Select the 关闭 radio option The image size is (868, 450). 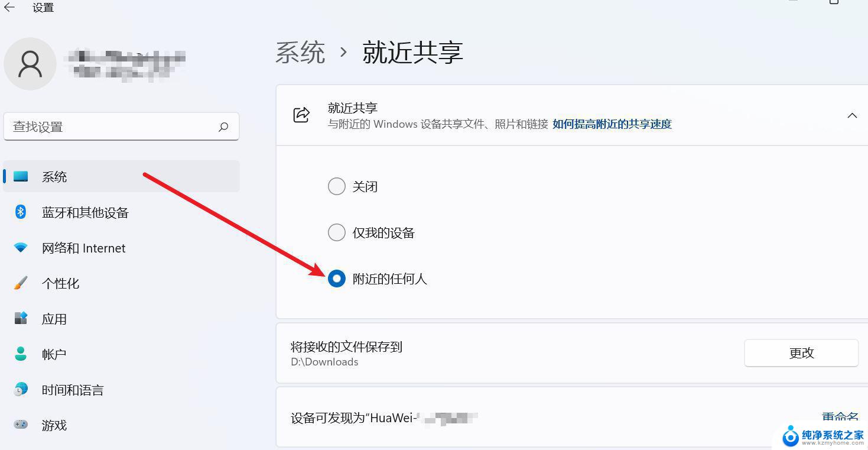point(336,186)
